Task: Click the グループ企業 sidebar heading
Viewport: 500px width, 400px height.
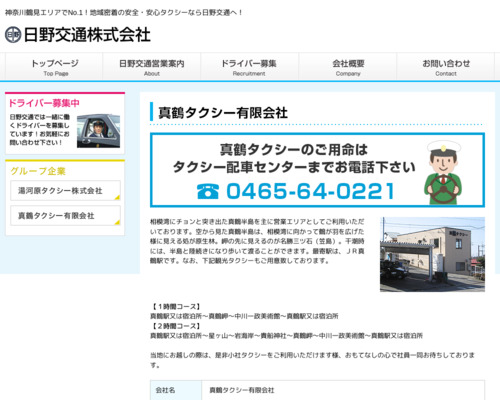Action: [x=38, y=171]
